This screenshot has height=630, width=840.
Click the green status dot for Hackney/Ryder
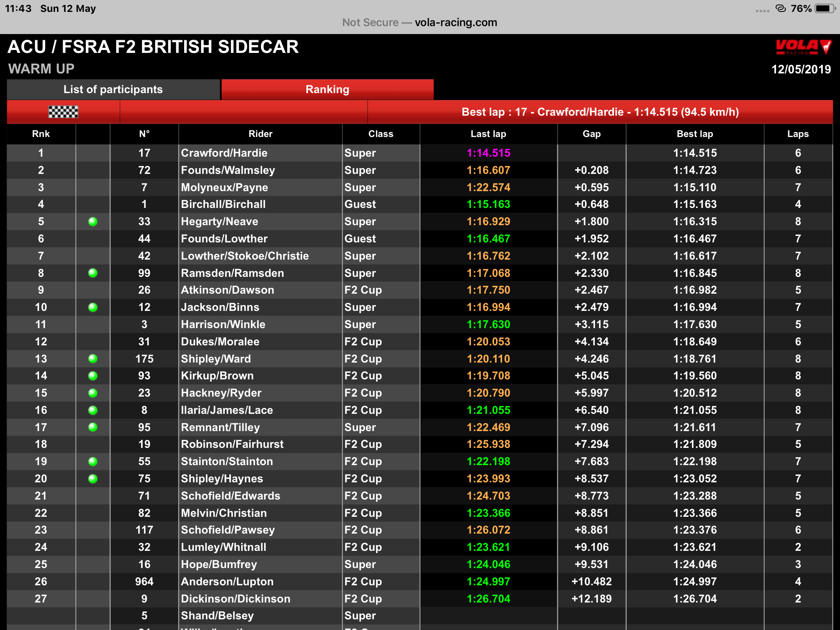[93, 393]
